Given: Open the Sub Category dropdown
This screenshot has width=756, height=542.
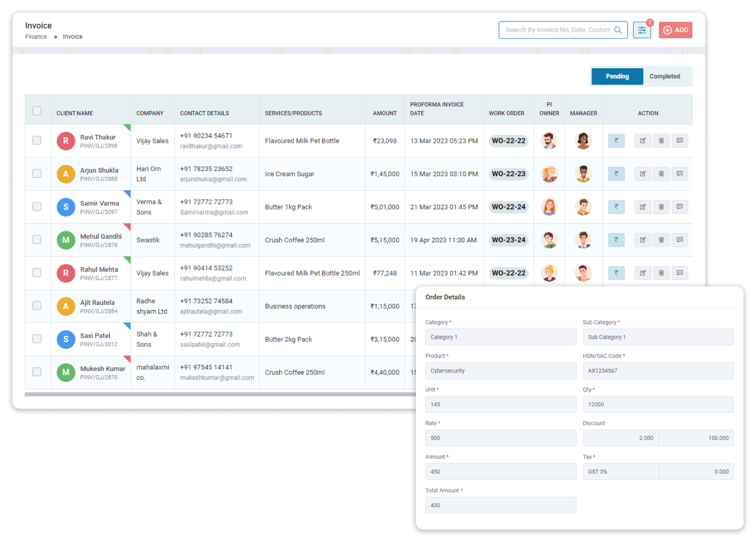Looking at the screenshot, I should tap(658, 336).
